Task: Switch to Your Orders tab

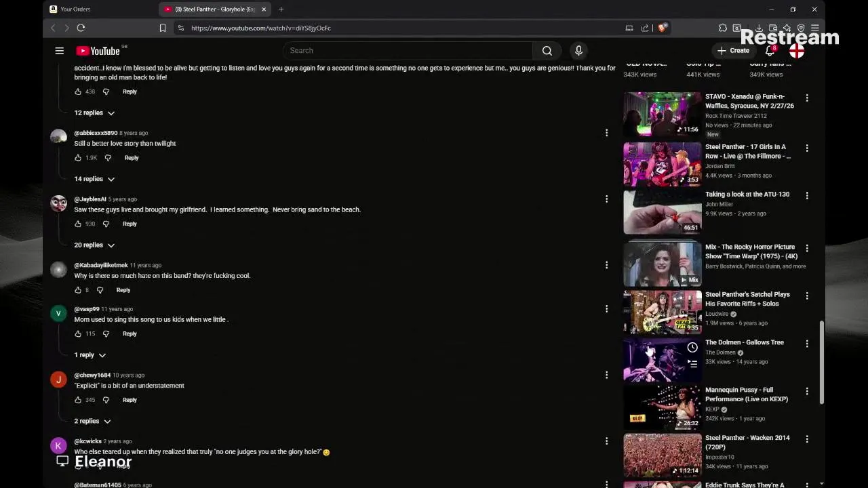Action: 98,9
